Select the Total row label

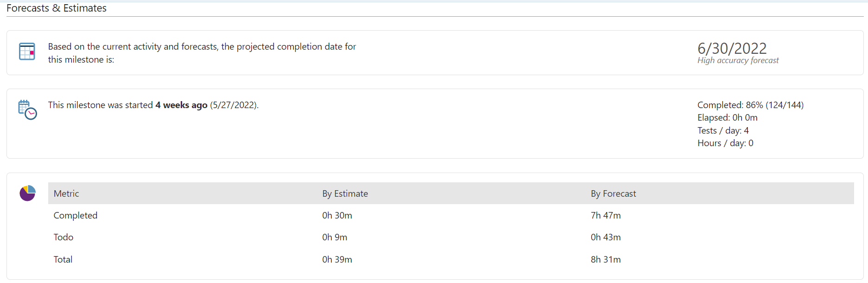point(63,260)
